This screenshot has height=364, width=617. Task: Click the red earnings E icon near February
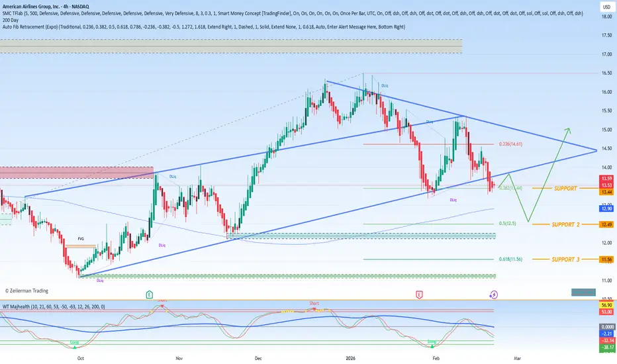click(419, 295)
